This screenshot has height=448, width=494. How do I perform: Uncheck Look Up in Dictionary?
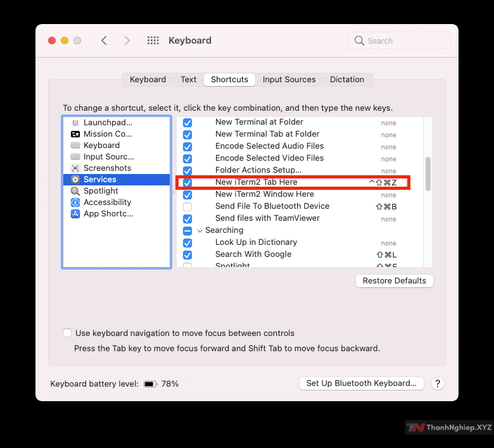(x=187, y=243)
